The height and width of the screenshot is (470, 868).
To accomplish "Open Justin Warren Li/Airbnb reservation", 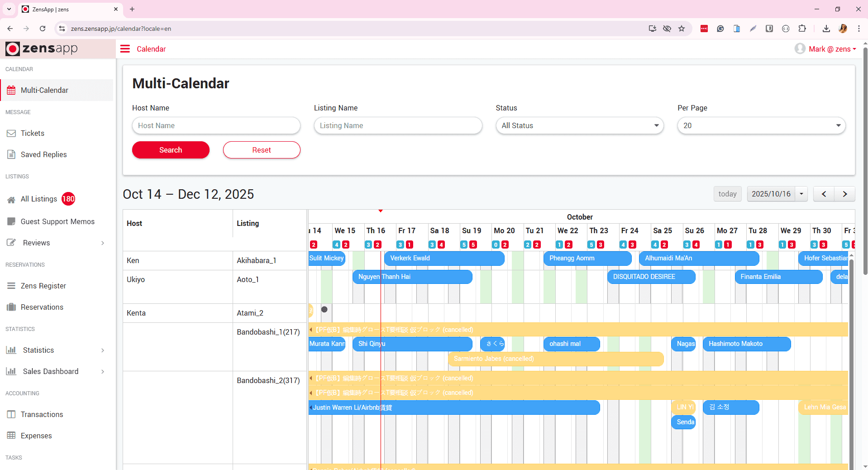I will [454, 408].
